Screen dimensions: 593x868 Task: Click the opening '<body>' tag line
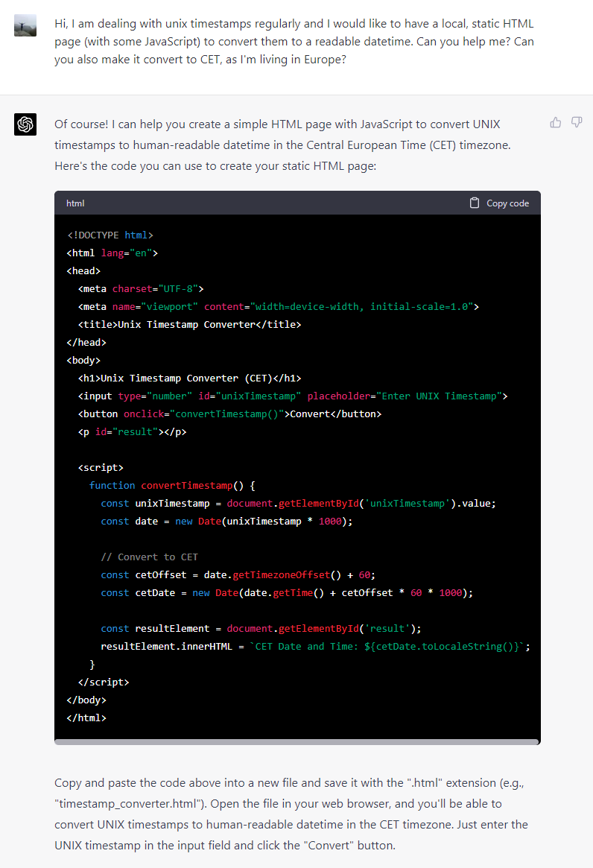coord(83,361)
